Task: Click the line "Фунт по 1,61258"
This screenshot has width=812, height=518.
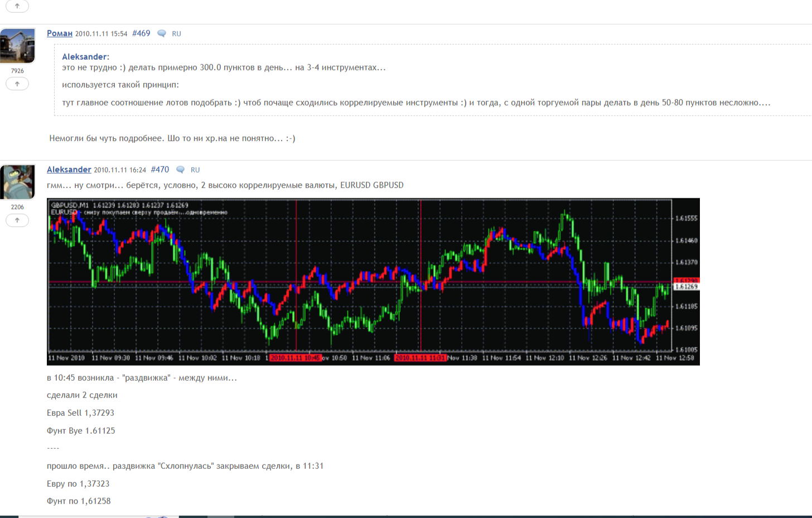Action: point(79,501)
